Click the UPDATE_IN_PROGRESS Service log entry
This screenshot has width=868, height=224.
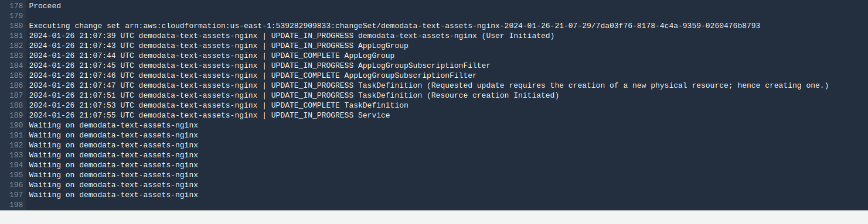click(x=209, y=115)
